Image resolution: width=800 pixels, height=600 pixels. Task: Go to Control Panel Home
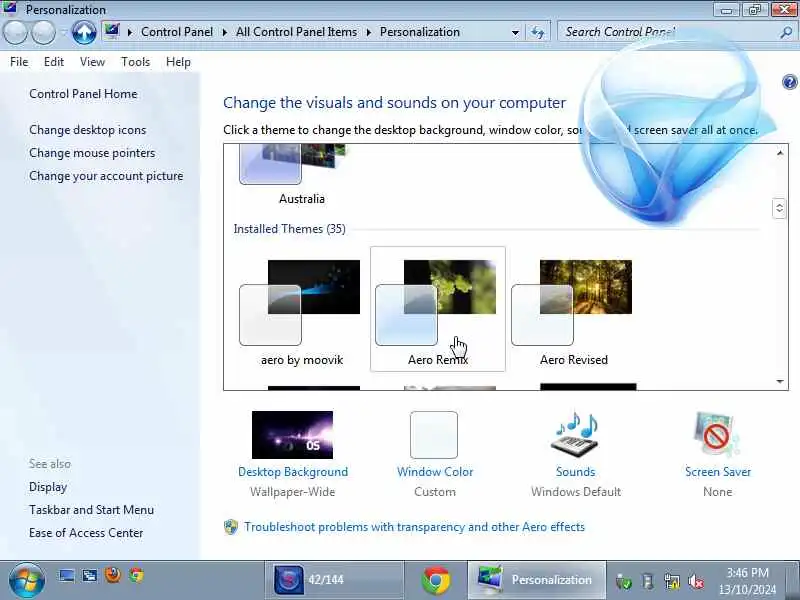pyautogui.click(x=83, y=94)
